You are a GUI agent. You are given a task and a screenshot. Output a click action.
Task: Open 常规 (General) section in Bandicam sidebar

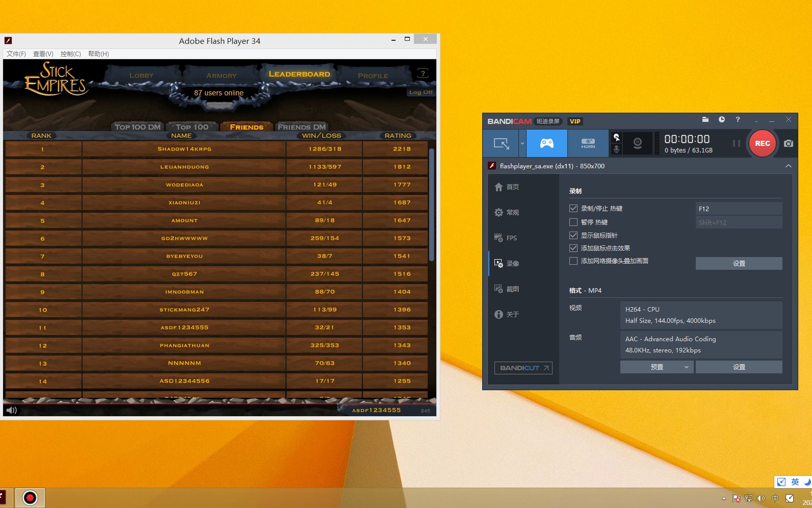507,212
